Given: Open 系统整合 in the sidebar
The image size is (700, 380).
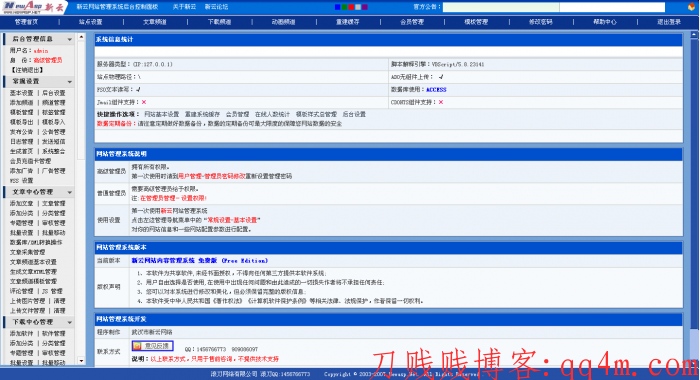Looking at the screenshot, I should coord(54,152).
